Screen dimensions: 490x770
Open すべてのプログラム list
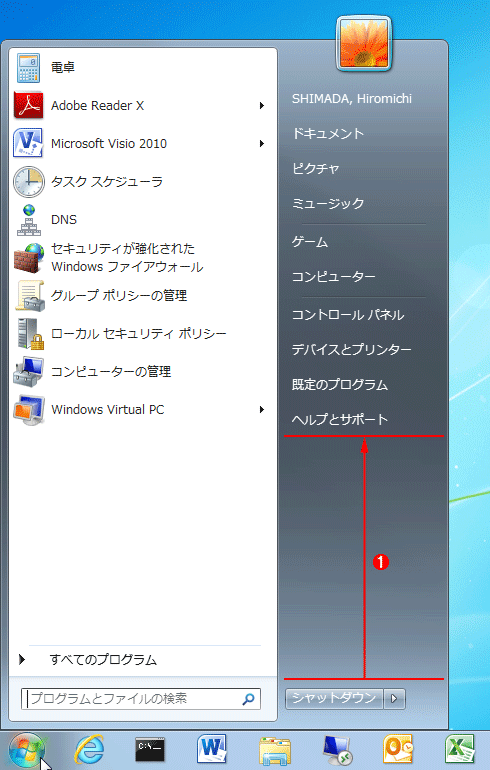pos(103,660)
